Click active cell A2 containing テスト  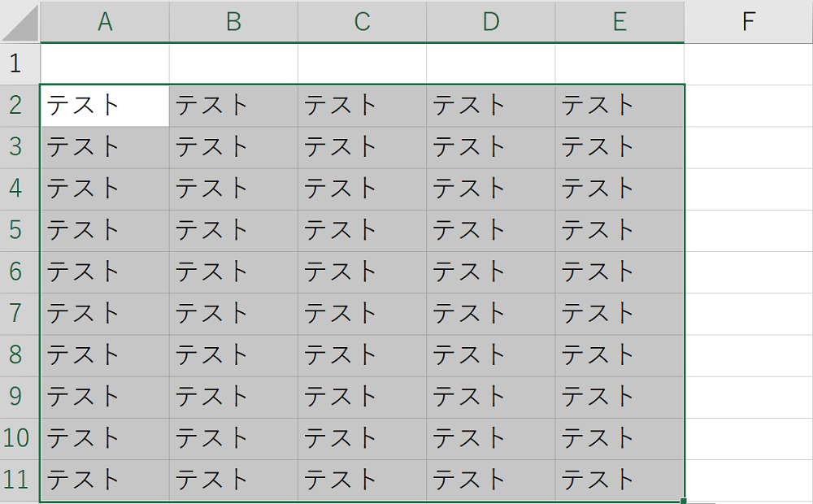click(x=105, y=106)
